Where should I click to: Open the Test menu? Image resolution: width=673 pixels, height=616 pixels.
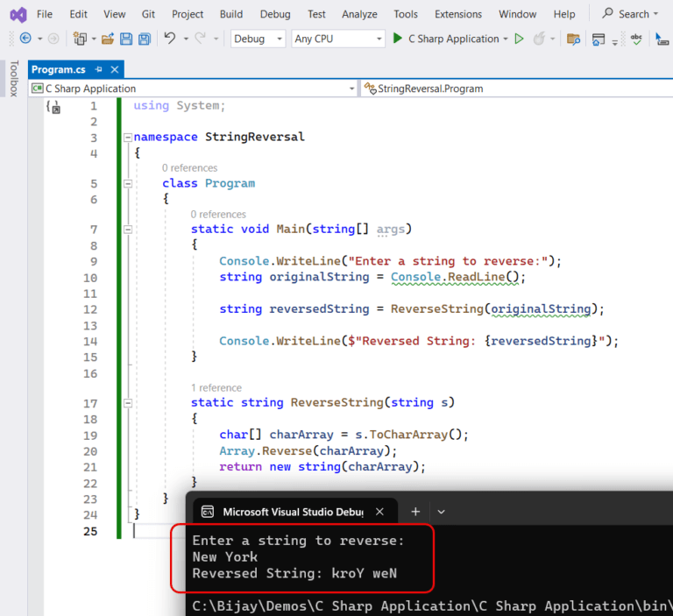[316, 14]
